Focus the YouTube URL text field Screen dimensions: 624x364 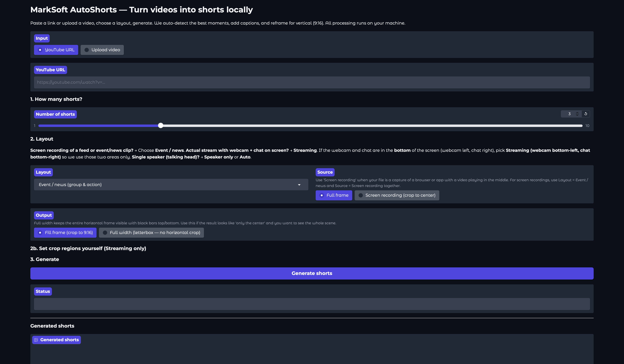coord(312,82)
